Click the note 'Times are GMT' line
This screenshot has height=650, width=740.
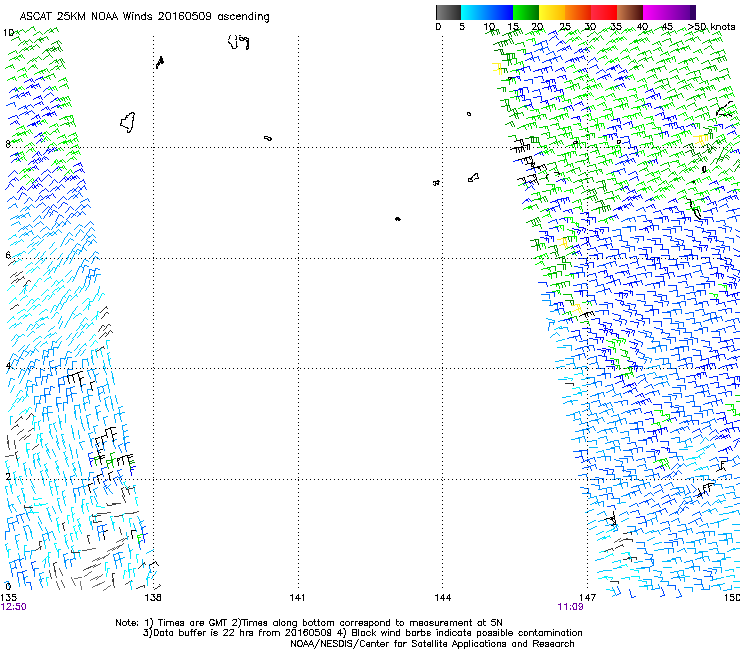(309, 623)
